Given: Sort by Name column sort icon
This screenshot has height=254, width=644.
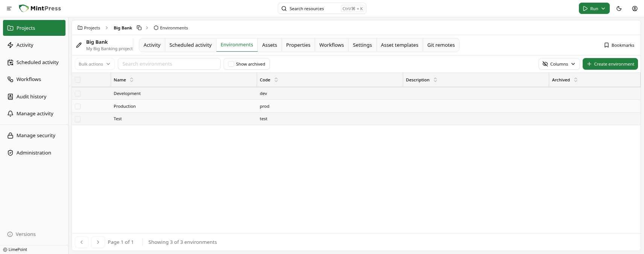Looking at the screenshot, I should coord(131,80).
